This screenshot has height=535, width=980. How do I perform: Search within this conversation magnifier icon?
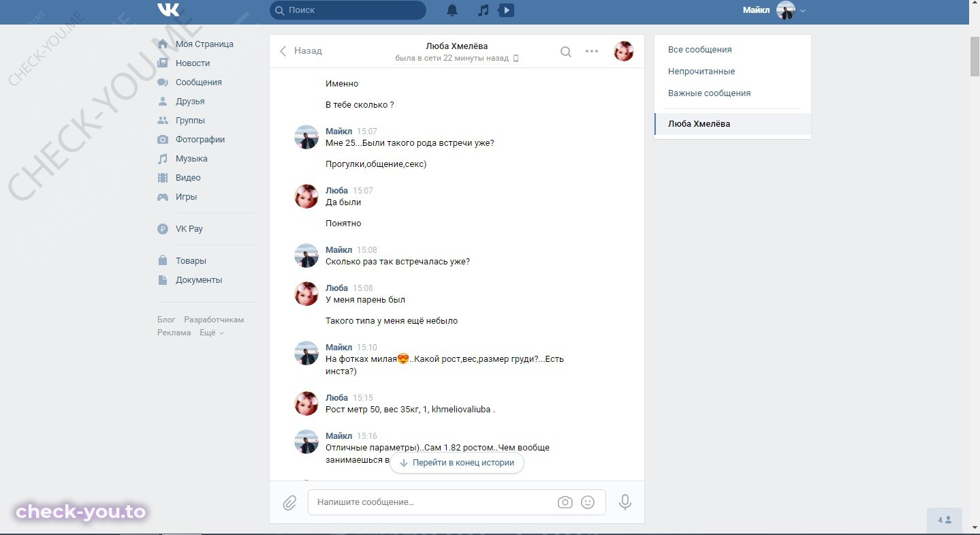pyautogui.click(x=566, y=51)
